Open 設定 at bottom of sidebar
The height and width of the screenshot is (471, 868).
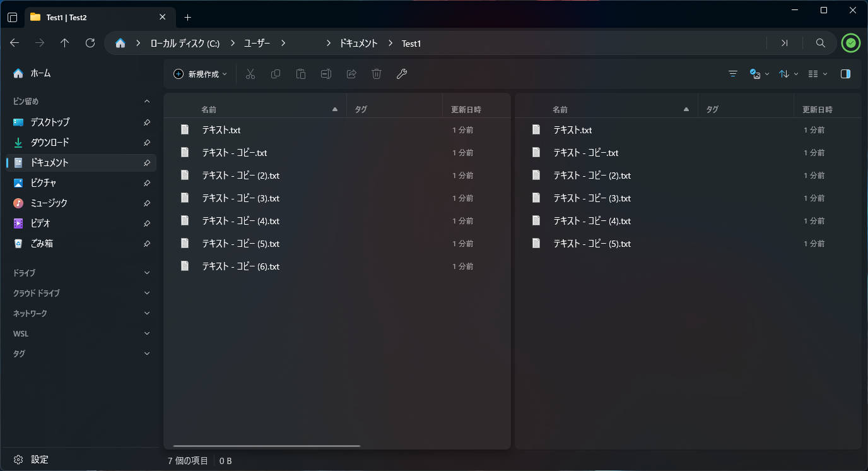pyautogui.click(x=39, y=460)
